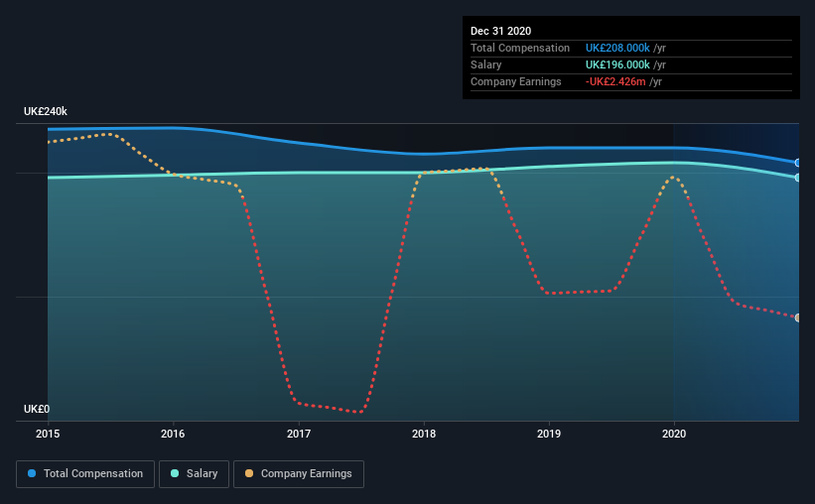Click the teal Salary endpoint marker
Screen dimensions: 815x504
point(797,178)
